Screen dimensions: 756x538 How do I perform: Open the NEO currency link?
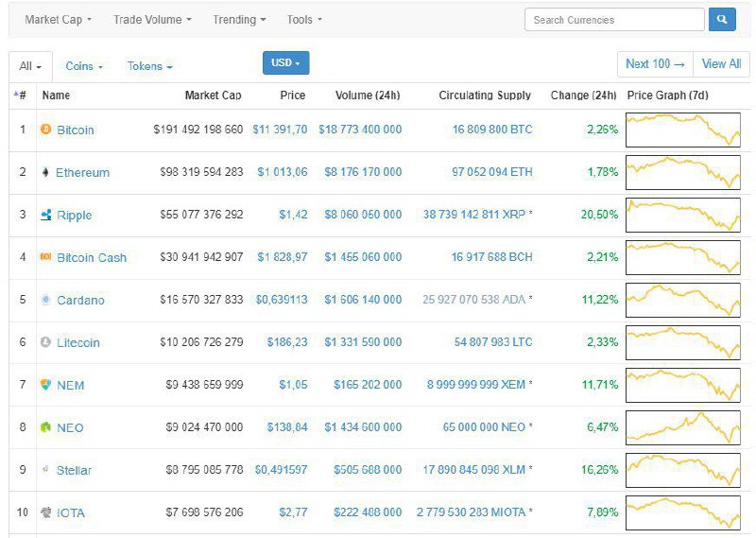(70, 427)
